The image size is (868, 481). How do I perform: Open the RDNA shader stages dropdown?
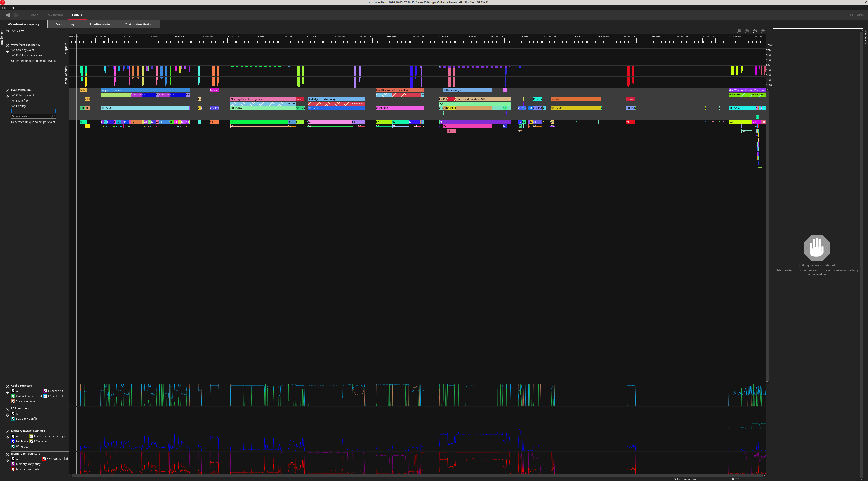(x=27, y=55)
